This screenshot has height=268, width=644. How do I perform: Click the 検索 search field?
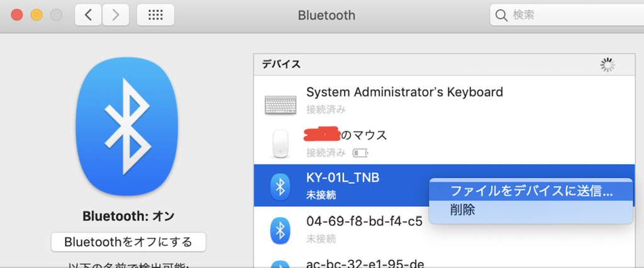[x=567, y=15]
